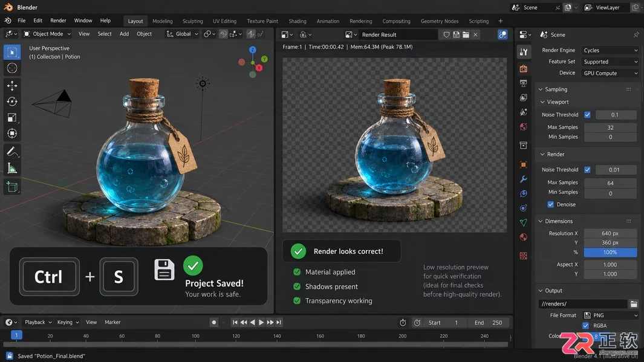Screen dimensions: 644x362
Task: Toggle auto keying record button
Action: pos(214,323)
